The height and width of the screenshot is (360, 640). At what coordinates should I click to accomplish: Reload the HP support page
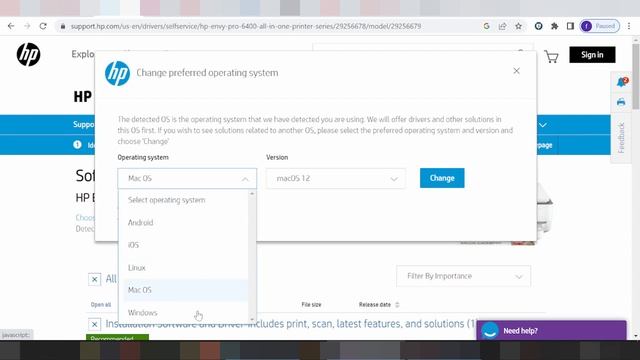pos(43,26)
